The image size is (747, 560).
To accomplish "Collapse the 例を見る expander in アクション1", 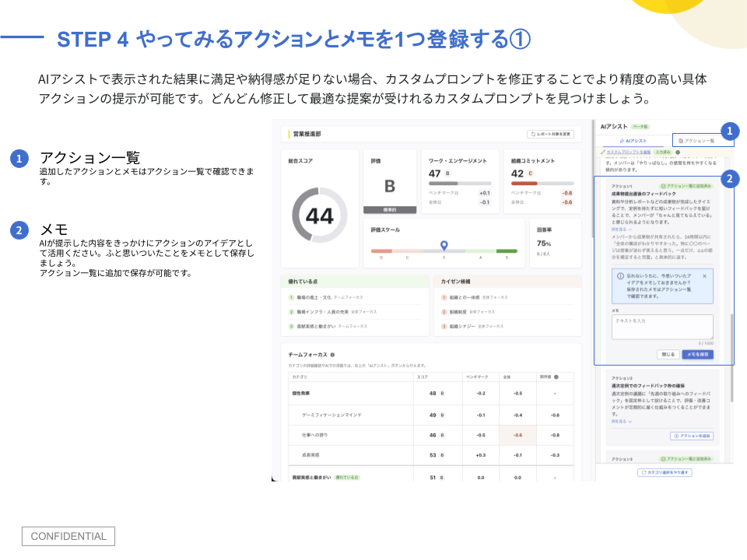I will point(622,229).
